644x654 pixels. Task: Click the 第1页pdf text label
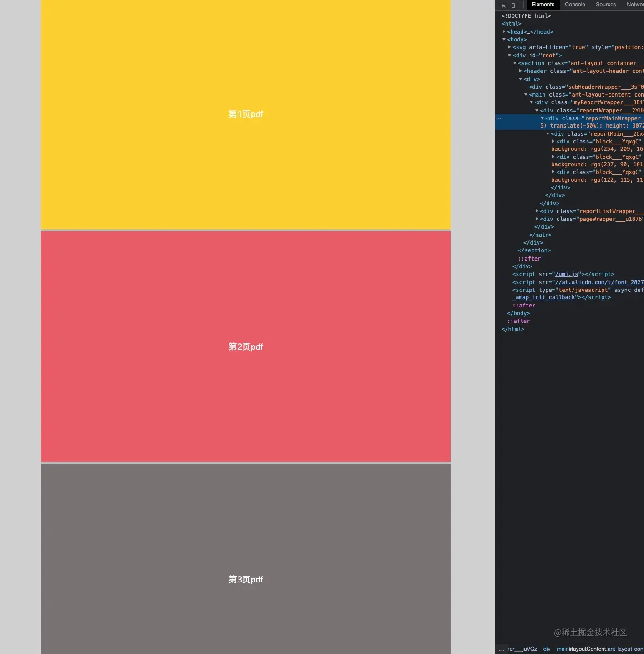tap(246, 114)
